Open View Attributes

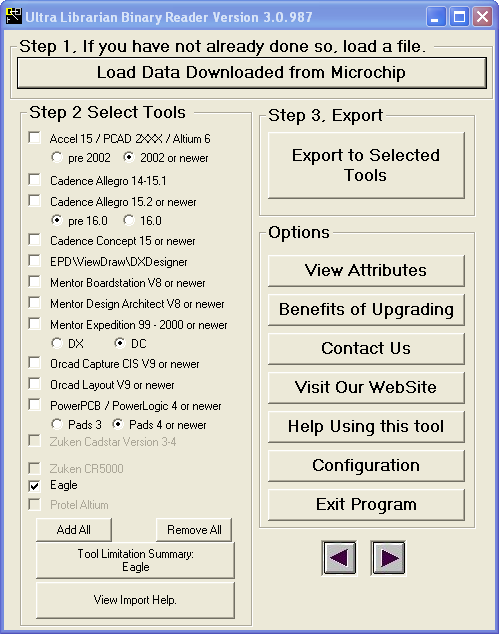point(366,271)
